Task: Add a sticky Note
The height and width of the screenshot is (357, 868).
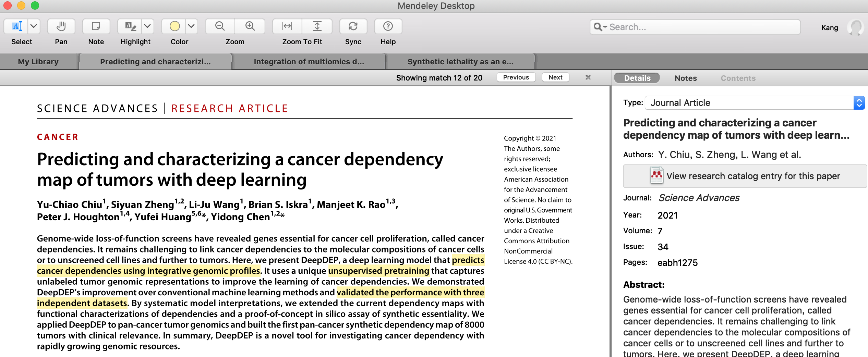Action: [x=96, y=26]
